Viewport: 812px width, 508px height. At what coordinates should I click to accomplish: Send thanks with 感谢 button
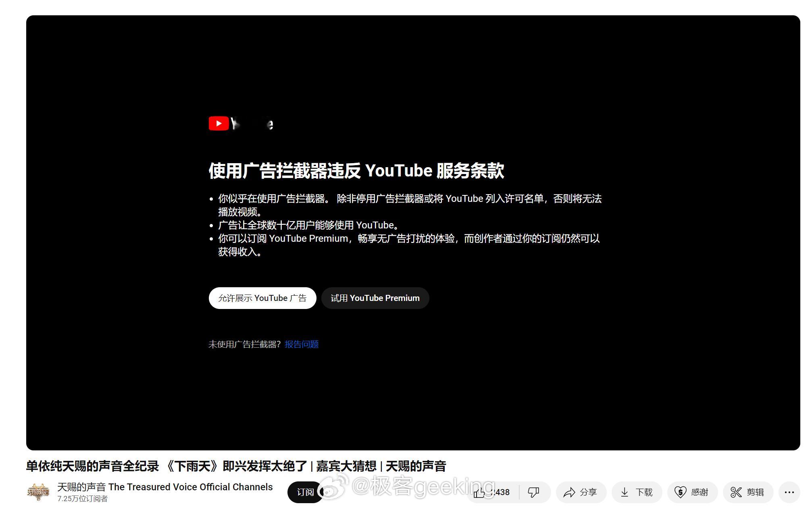692,492
